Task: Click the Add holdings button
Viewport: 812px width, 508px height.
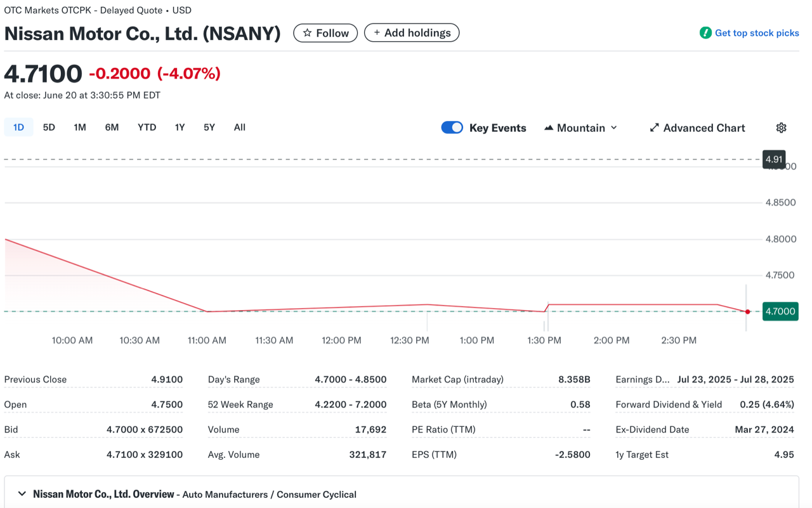Action: [412, 33]
